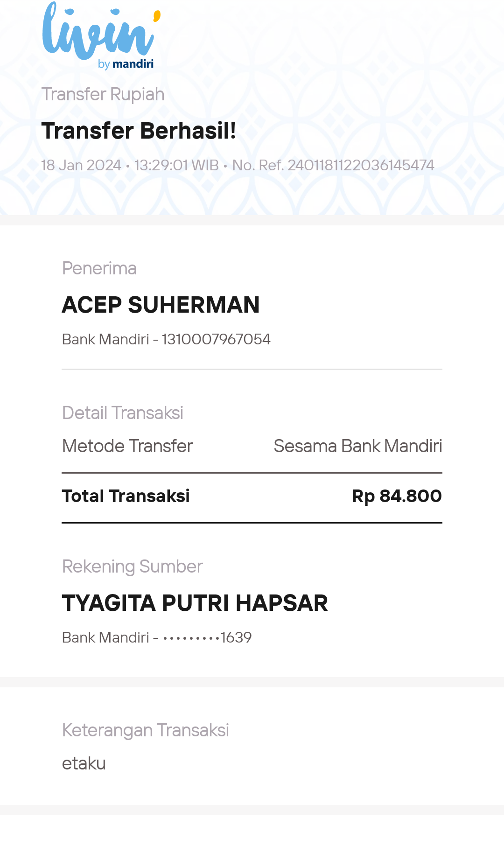Screen dimensions: 504x846
Task: Click the Transfer Rupiah heading
Action: click(103, 94)
